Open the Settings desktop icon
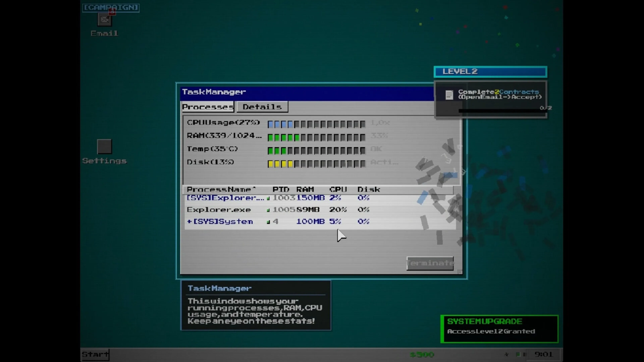Screen dimensions: 644x362 [x=104, y=146]
